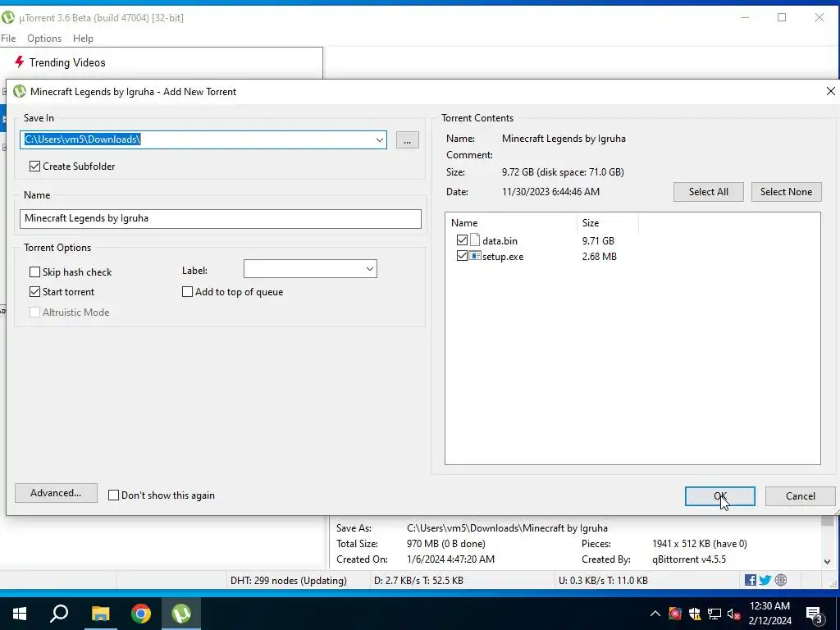Uncheck the Start torrent option
Image resolution: width=840 pixels, height=630 pixels.
click(34, 292)
